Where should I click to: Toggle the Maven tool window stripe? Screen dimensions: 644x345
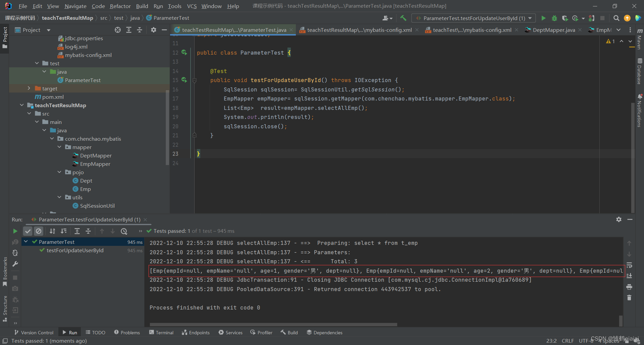click(640, 40)
